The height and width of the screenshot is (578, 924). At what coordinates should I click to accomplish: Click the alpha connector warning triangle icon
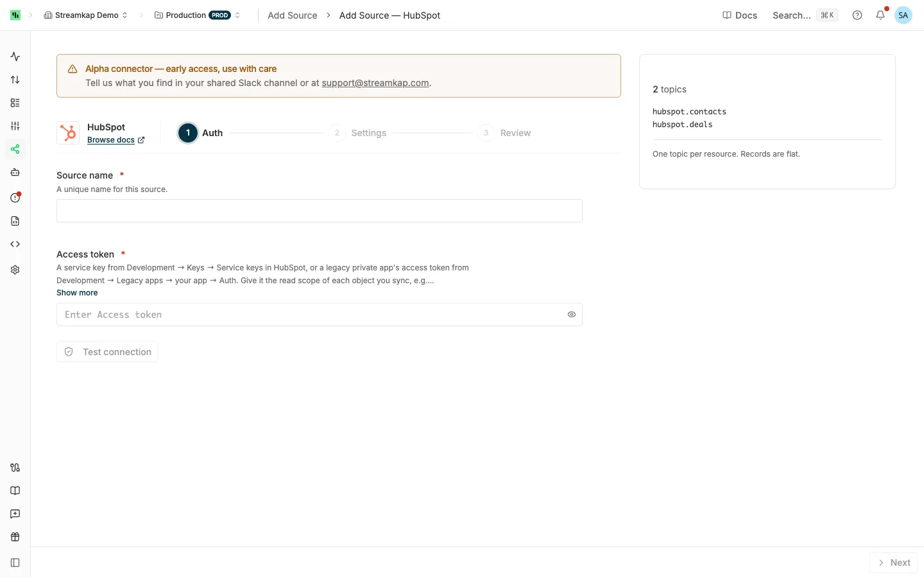pos(73,69)
